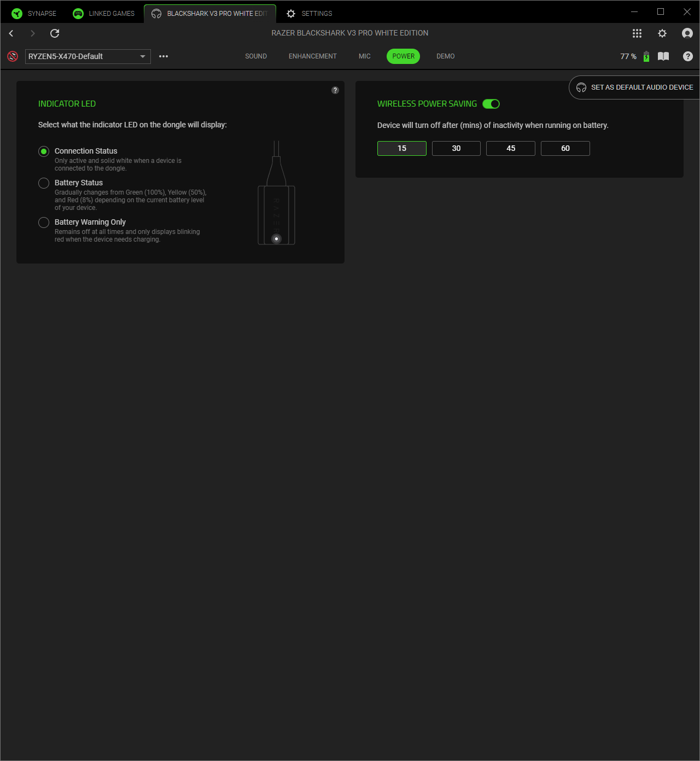Choose the 60 minute power-off option
This screenshot has height=761, width=700.
coord(565,148)
